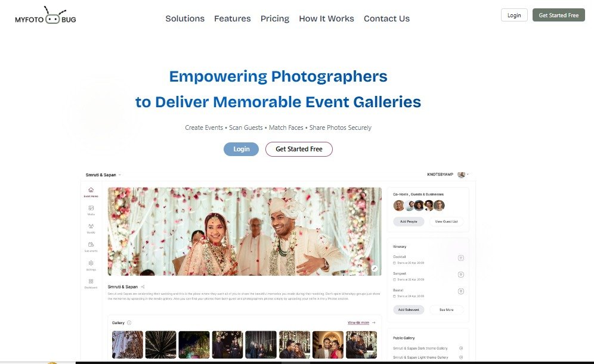Open the Sub-events sidebar icon
This screenshot has width=594, height=364.
point(91,245)
